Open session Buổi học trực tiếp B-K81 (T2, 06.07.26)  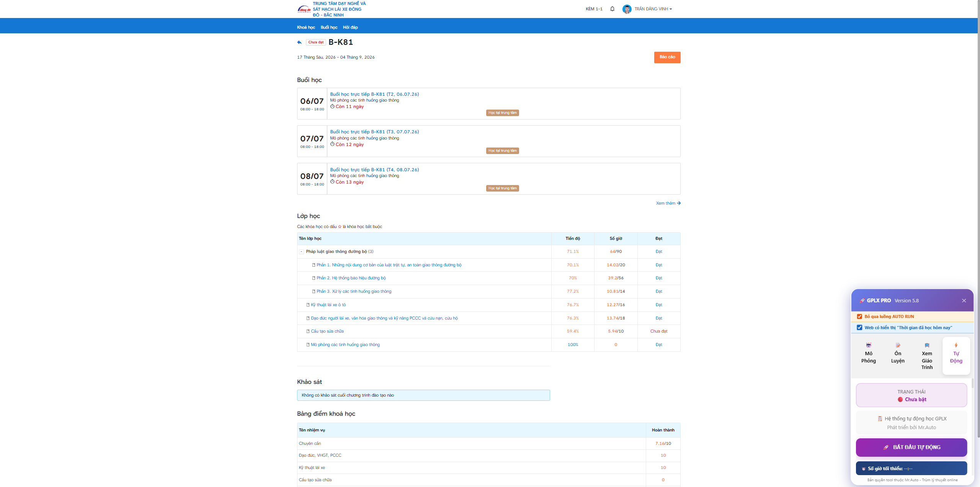coord(374,94)
